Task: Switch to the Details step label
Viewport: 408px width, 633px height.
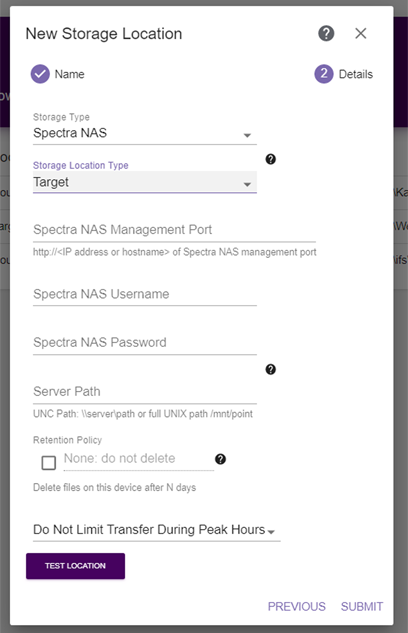Action: (x=356, y=74)
